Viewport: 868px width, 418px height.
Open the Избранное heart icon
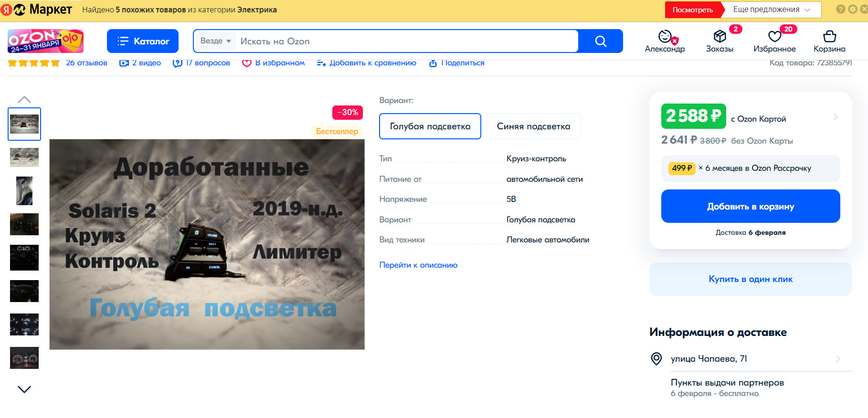click(774, 41)
